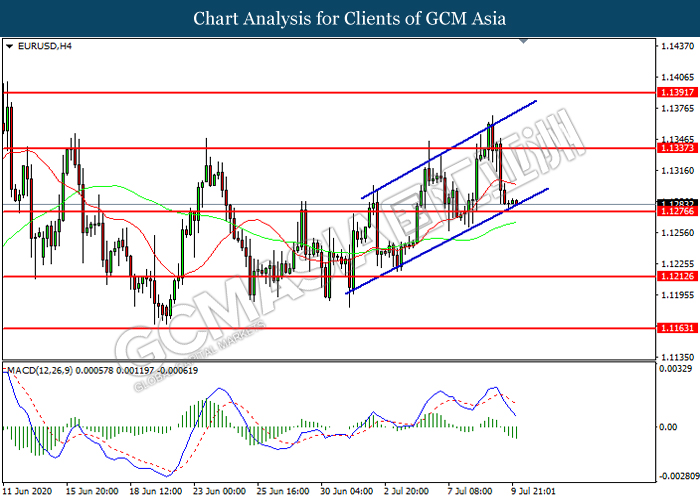This screenshot has height=500, width=700.
Task: Select the 1.11631 red price label
Action: (677, 327)
